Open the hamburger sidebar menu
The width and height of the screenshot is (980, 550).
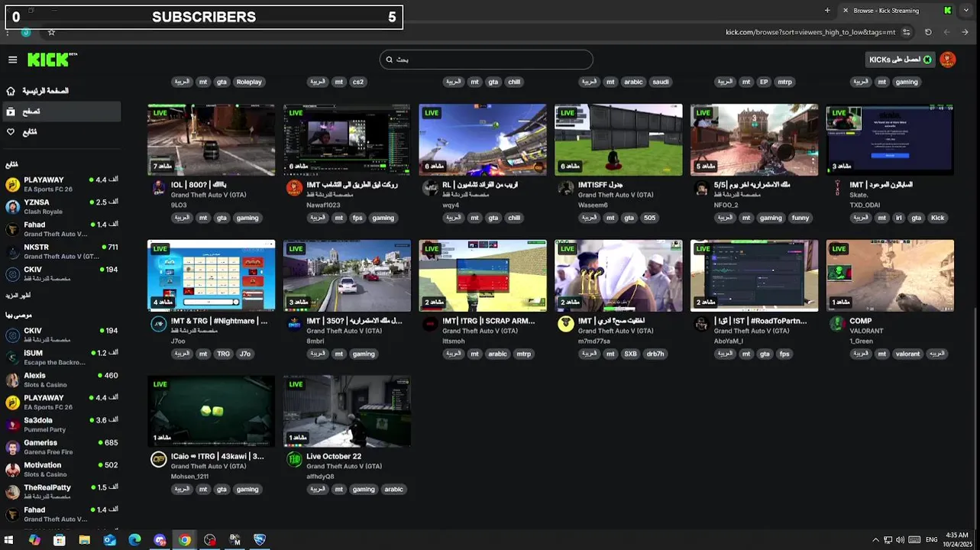(x=12, y=60)
